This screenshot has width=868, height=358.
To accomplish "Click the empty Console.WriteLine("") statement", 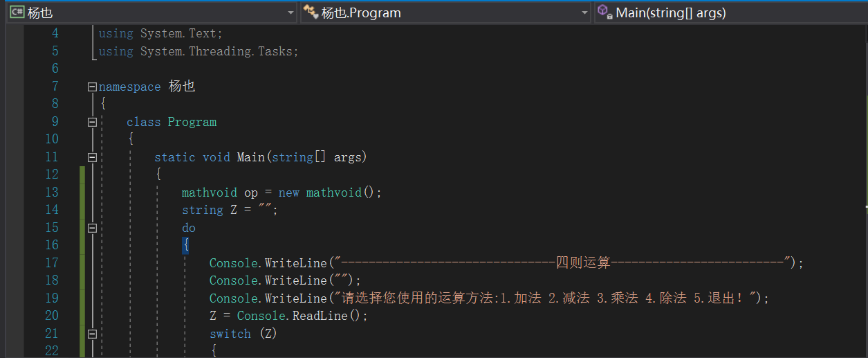I will pyautogui.click(x=285, y=280).
